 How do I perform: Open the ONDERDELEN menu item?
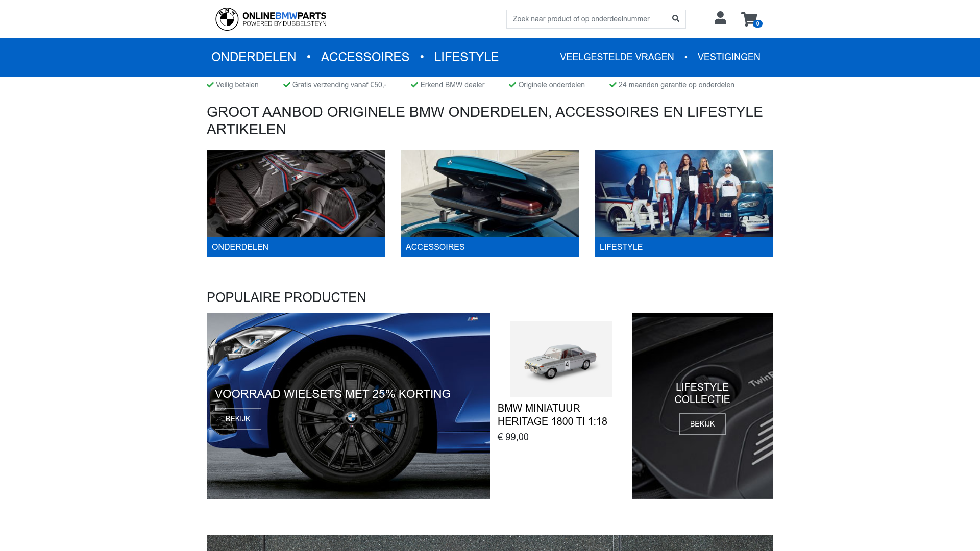pos(254,57)
